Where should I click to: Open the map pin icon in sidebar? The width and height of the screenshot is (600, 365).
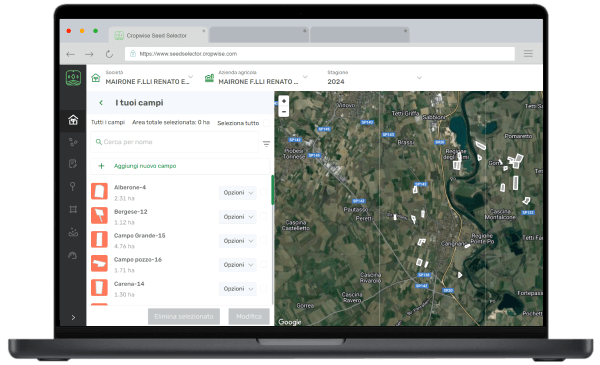click(73, 186)
